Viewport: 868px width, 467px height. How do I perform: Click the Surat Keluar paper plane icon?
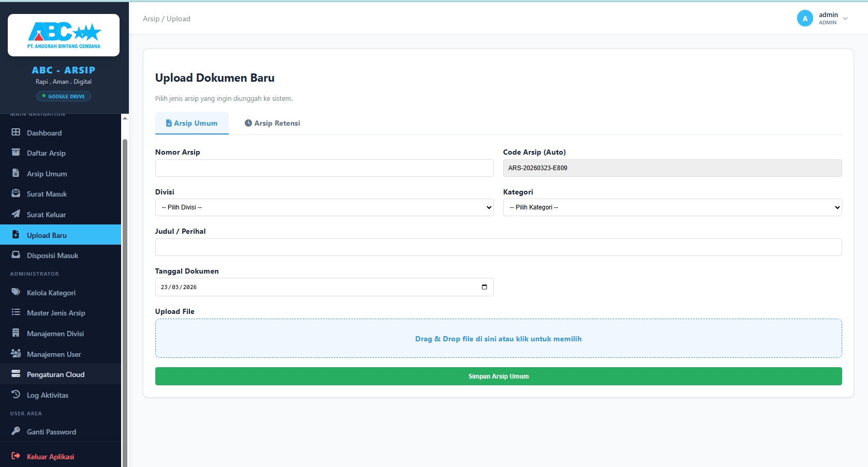point(16,214)
